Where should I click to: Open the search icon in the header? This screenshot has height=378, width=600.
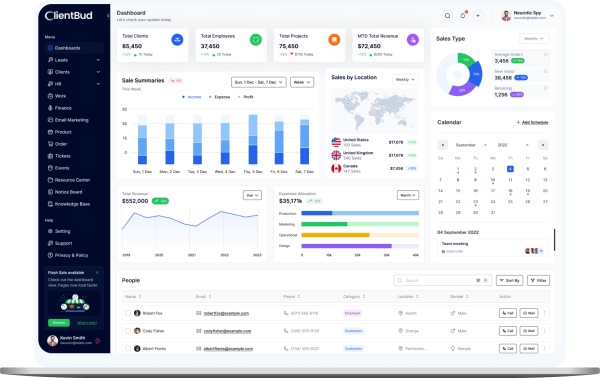click(447, 16)
